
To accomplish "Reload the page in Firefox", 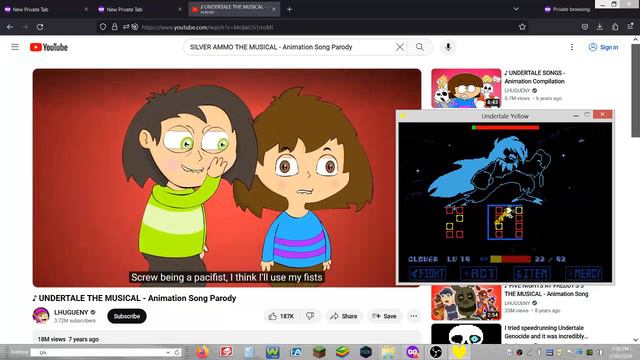I will (x=40, y=27).
